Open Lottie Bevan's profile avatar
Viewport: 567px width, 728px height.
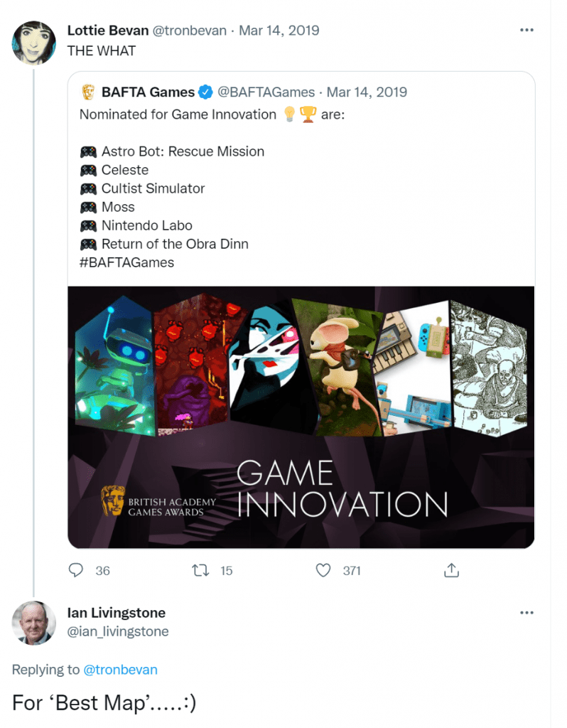[33, 43]
